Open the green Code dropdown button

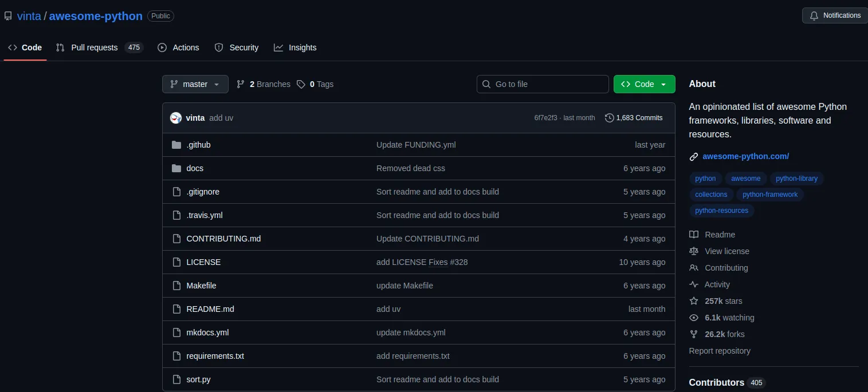[x=645, y=84]
